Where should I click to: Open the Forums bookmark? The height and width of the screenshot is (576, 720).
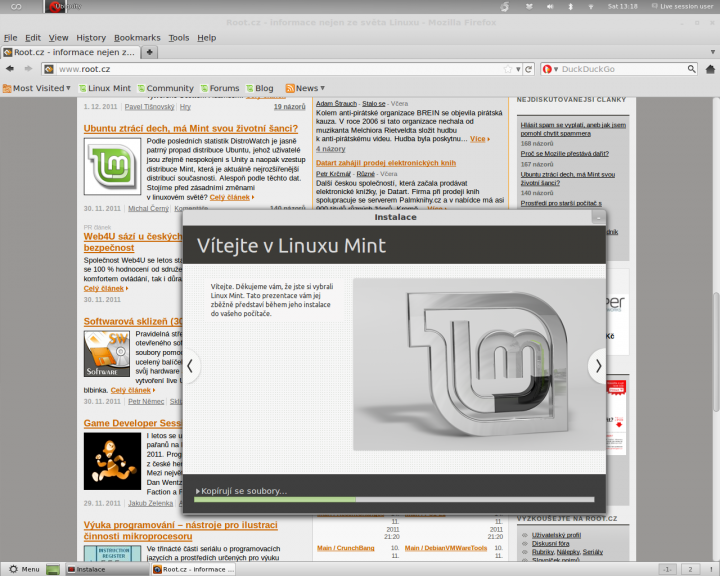220,88
